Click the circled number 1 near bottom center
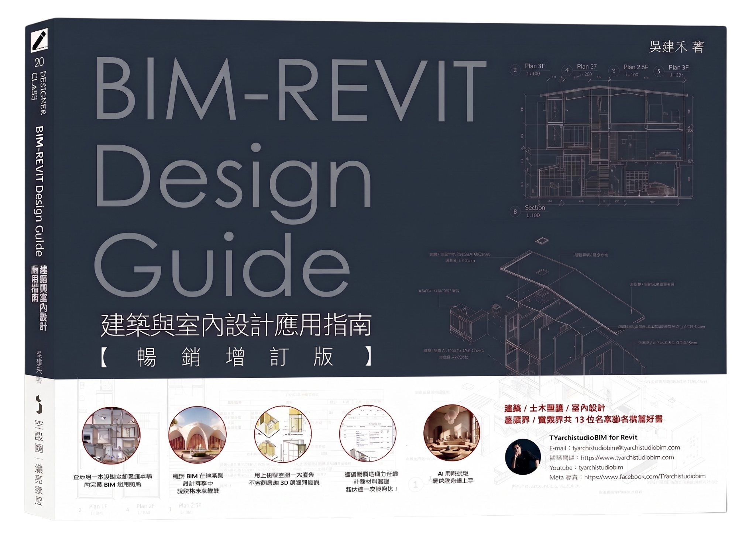 [416, 484]
